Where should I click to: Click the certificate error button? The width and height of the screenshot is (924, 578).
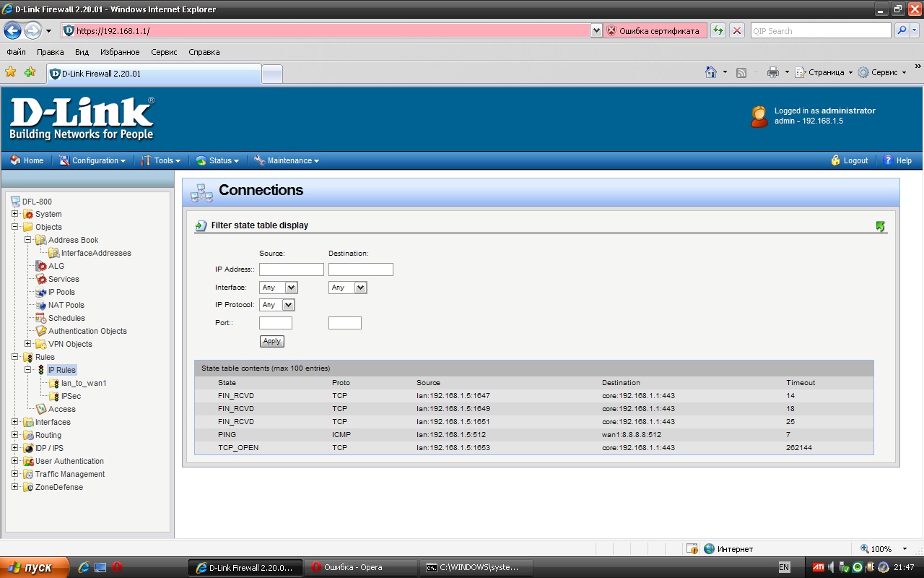coord(653,30)
